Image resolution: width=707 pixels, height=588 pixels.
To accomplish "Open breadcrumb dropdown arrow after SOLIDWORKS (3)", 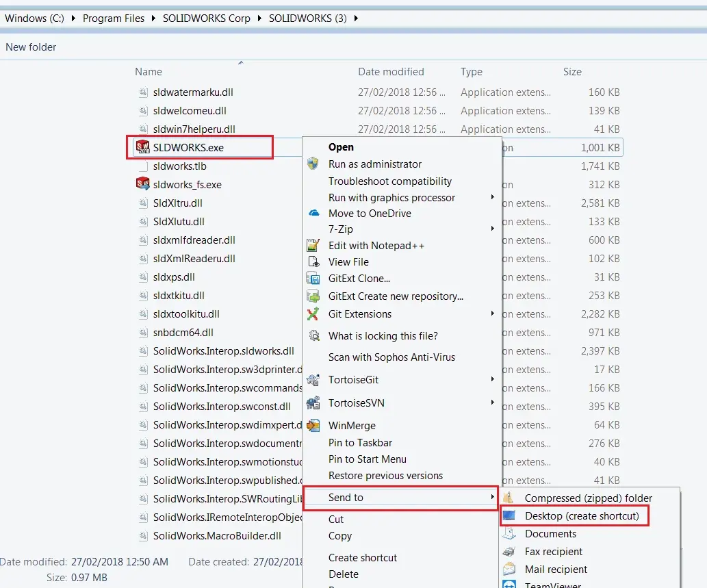I will click(356, 18).
